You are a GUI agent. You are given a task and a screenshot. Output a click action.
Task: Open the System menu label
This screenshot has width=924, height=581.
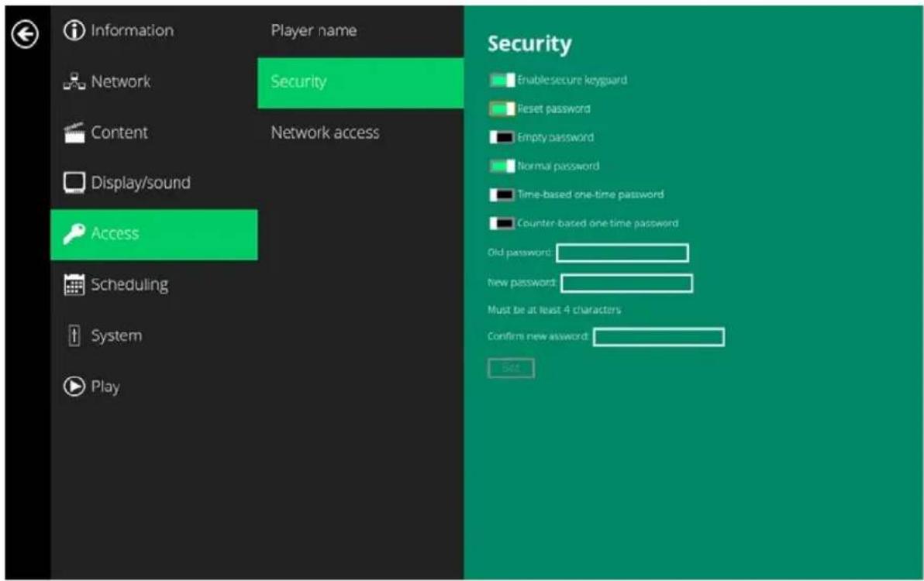click(x=117, y=336)
